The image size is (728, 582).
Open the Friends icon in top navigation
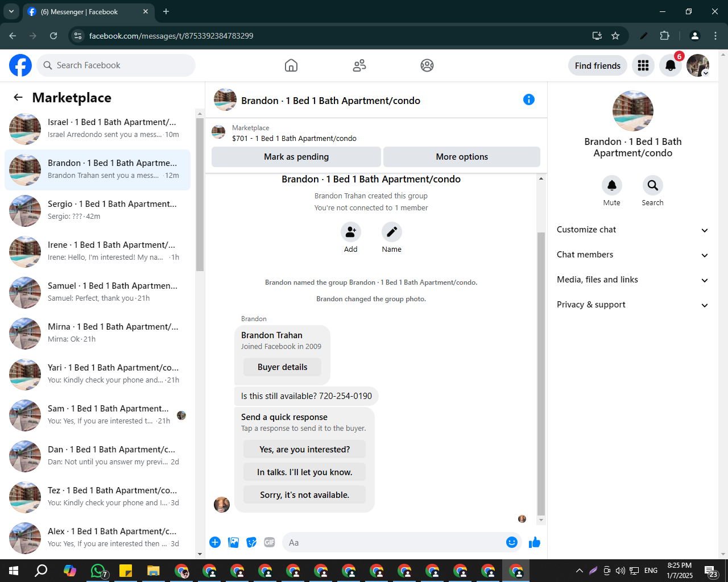pos(359,65)
